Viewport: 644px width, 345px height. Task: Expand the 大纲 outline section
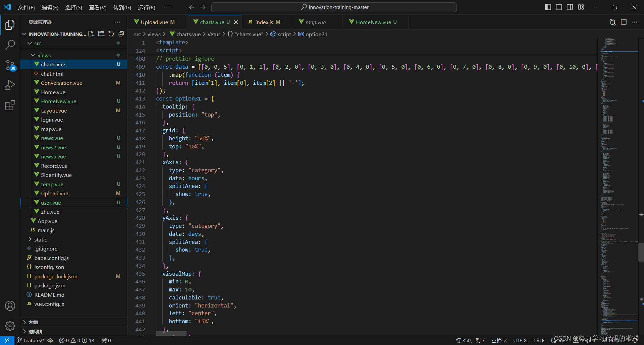(x=73, y=322)
